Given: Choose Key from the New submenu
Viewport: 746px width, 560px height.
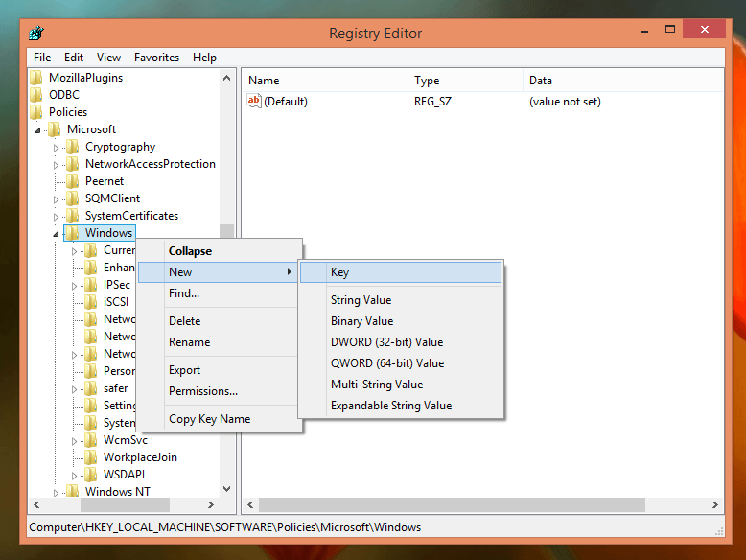Looking at the screenshot, I should (339, 272).
